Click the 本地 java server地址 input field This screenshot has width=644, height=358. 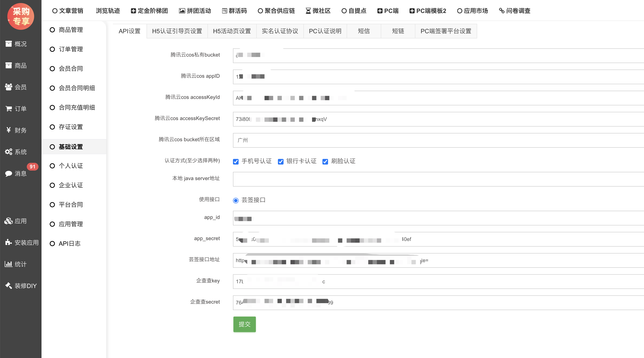437,179
